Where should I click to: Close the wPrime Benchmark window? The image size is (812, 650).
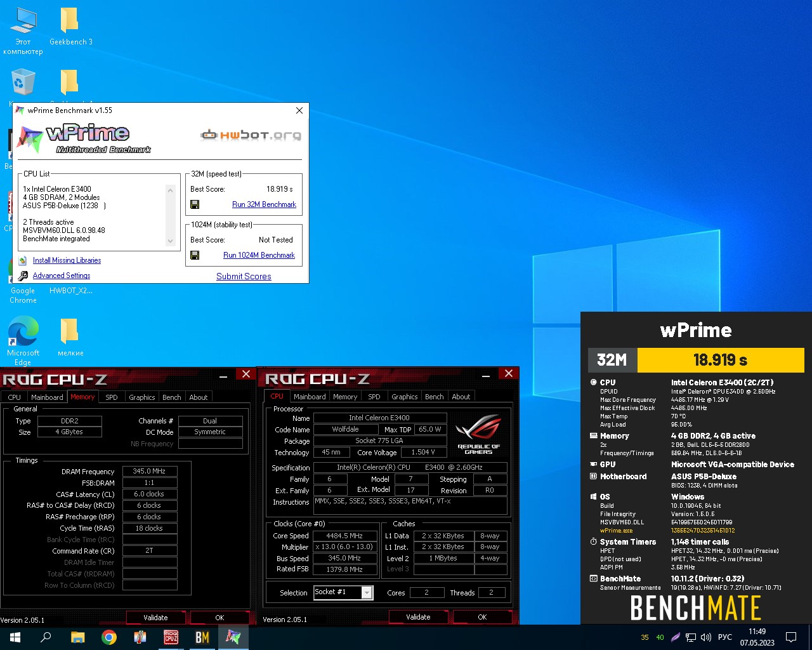coord(299,110)
